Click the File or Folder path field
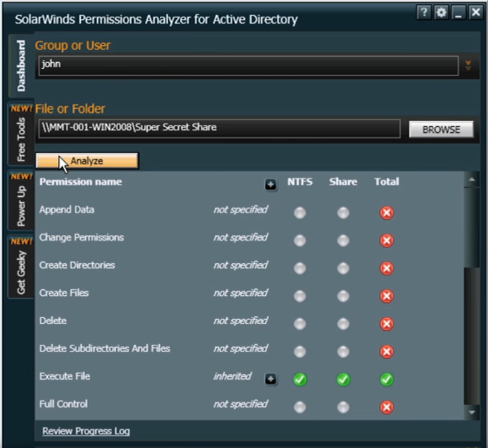Viewport: 488px width, 448px height. (220, 129)
